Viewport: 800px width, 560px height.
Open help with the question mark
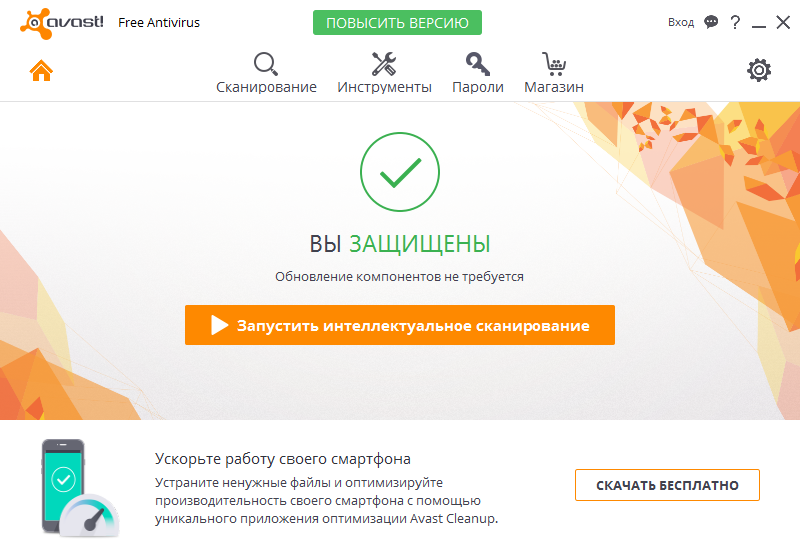point(736,21)
